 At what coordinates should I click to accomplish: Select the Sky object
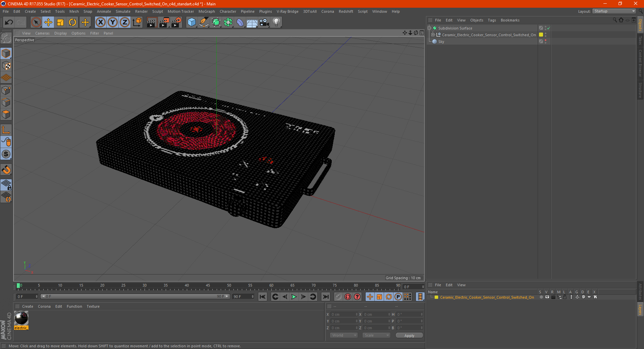tap(441, 42)
